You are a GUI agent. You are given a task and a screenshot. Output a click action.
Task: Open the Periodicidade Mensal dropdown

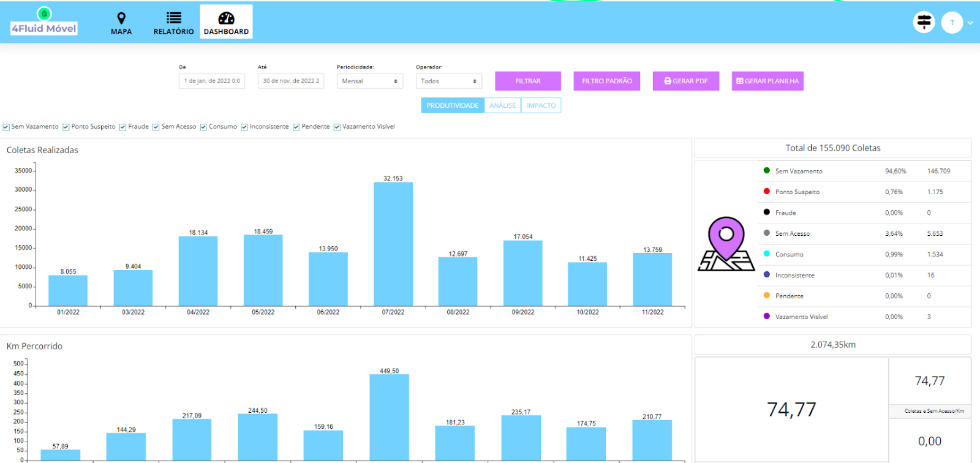point(369,81)
